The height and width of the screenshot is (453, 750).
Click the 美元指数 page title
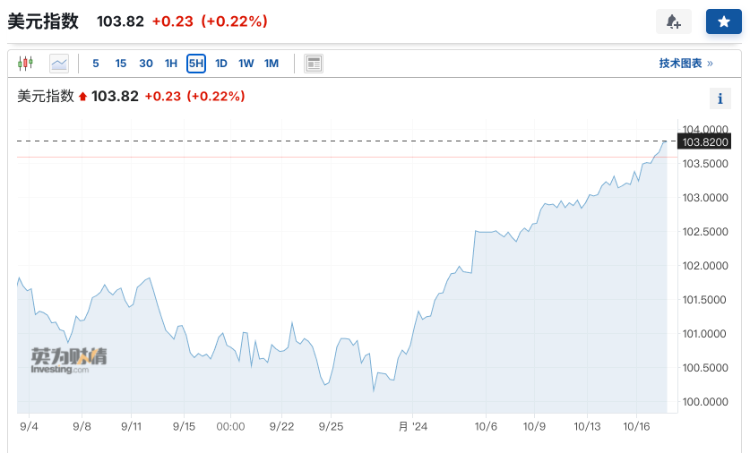(44, 21)
